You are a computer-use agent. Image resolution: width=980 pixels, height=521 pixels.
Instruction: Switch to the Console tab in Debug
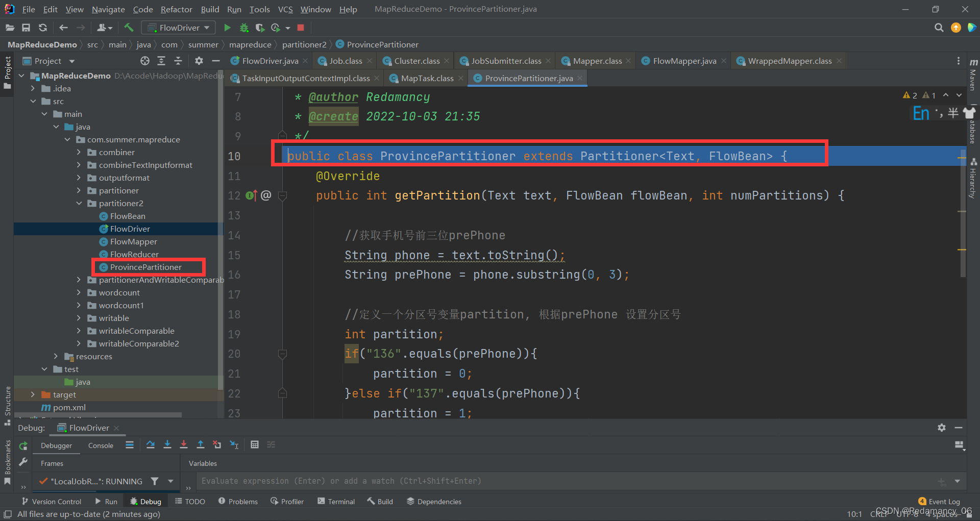tap(101, 445)
